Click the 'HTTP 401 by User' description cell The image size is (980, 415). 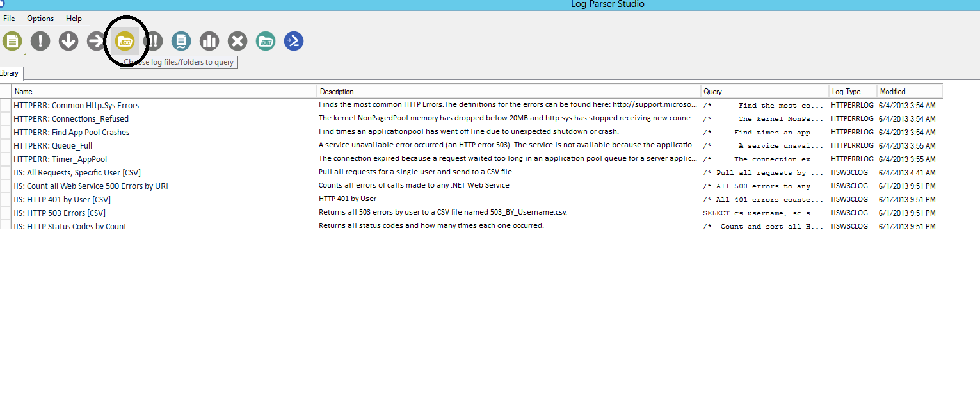(348, 199)
